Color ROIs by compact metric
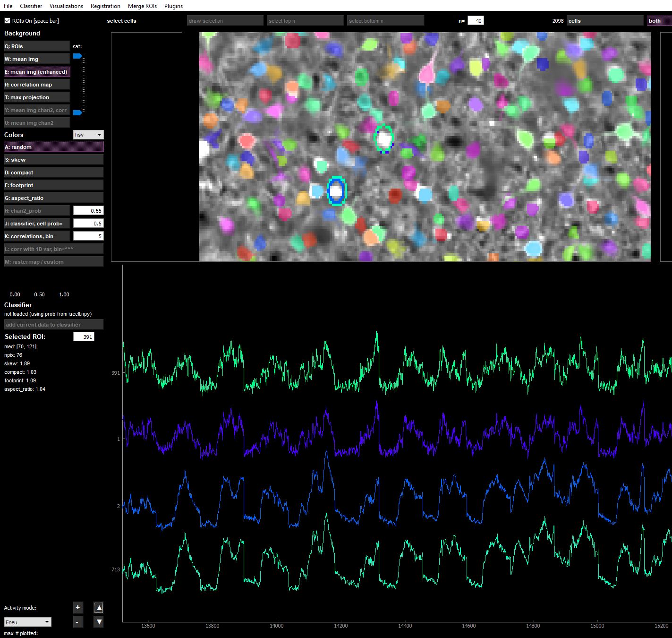 (x=53, y=172)
